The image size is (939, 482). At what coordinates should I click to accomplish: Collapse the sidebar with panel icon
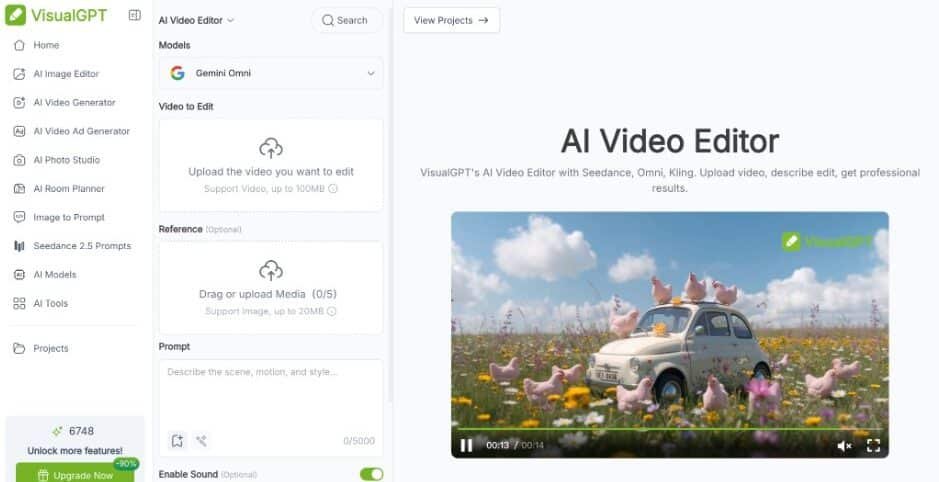click(135, 15)
